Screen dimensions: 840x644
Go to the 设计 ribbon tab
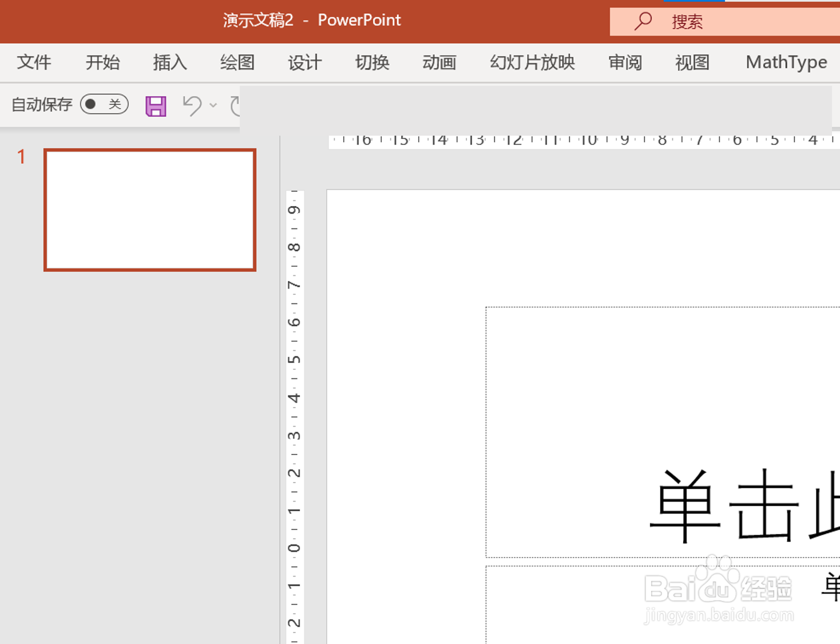click(305, 62)
